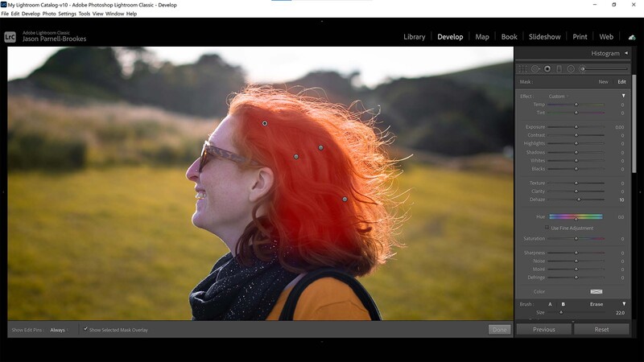Screen dimensions: 644x362
Task: Click the Dehaze value 10
Action: [x=621, y=200]
